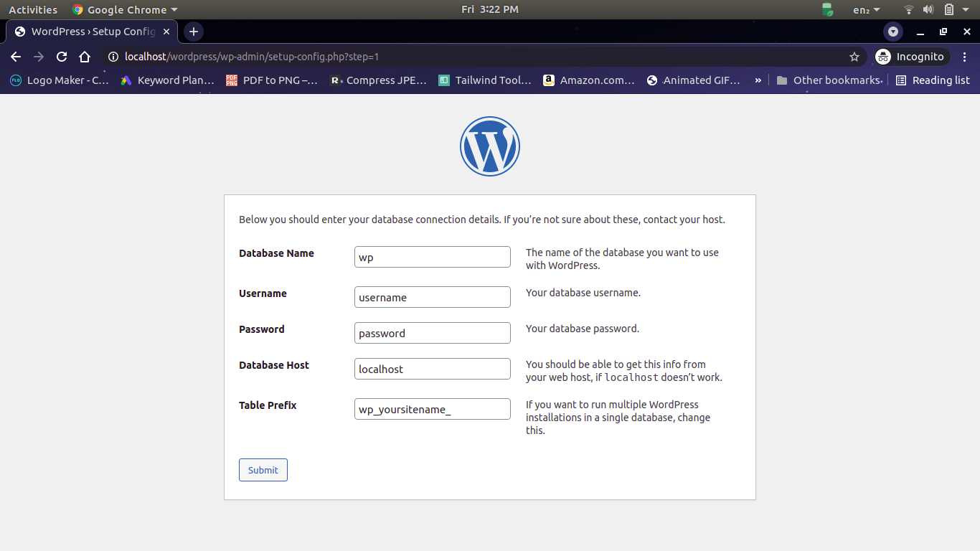Viewport: 980px width, 551px height.
Task: Close the WordPress Setup Config tab
Action: pyautogui.click(x=166, y=32)
